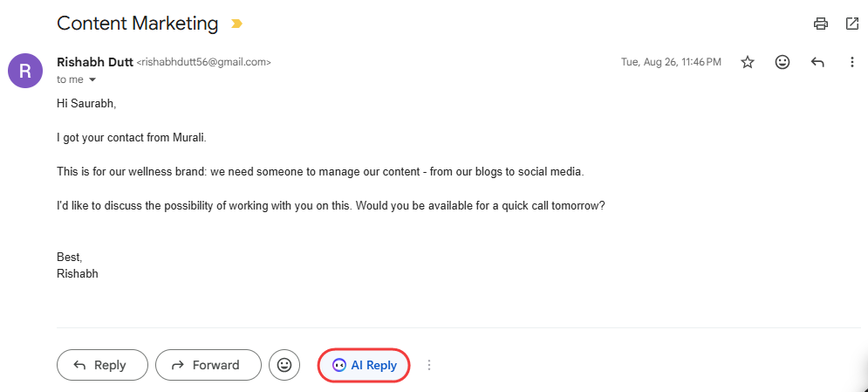This screenshot has width=868, height=392.
Task: Click the purple R sender avatar
Action: click(x=25, y=71)
